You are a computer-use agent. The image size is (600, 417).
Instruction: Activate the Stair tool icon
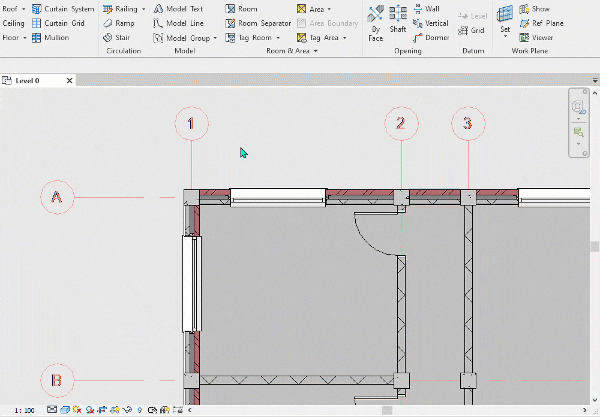pos(108,37)
